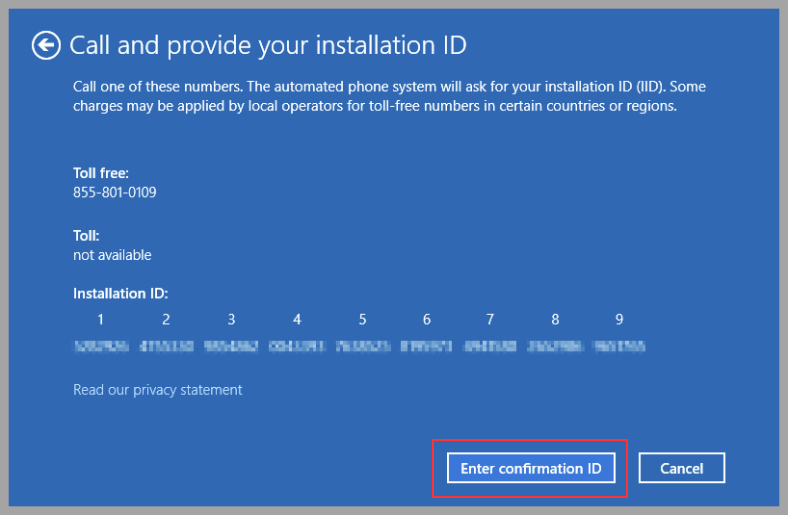Viewport: 788px width, 515px height.
Task: Select blurred ID group under column 2
Action: [166, 347]
